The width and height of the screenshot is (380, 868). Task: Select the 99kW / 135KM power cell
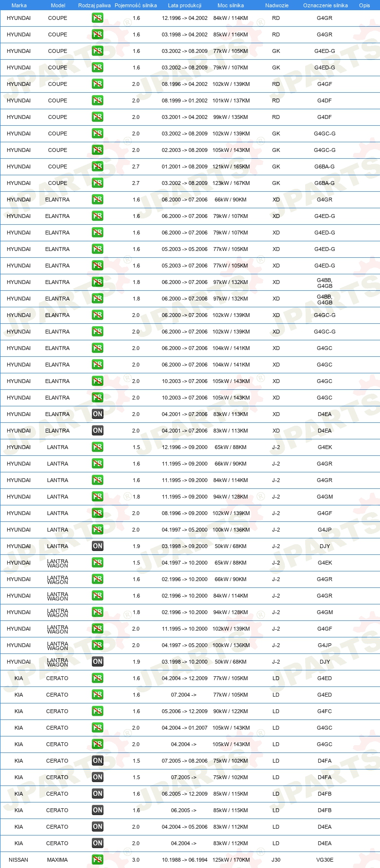coord(231,117)
